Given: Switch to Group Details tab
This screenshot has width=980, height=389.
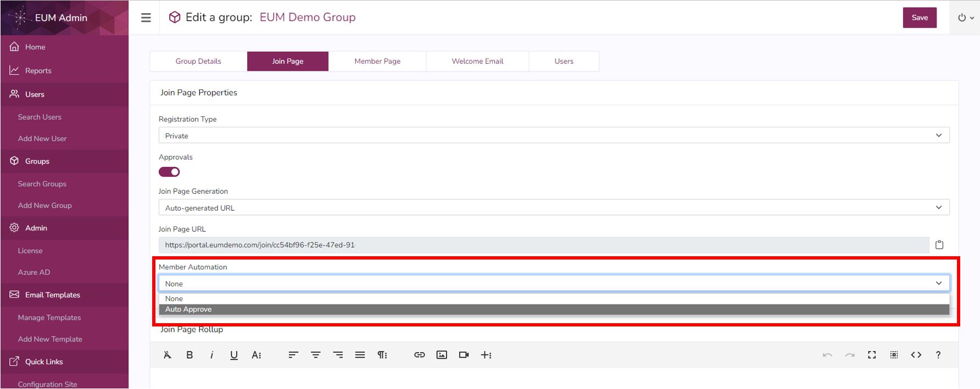Looking at the screenshot, I should [198, 61].
